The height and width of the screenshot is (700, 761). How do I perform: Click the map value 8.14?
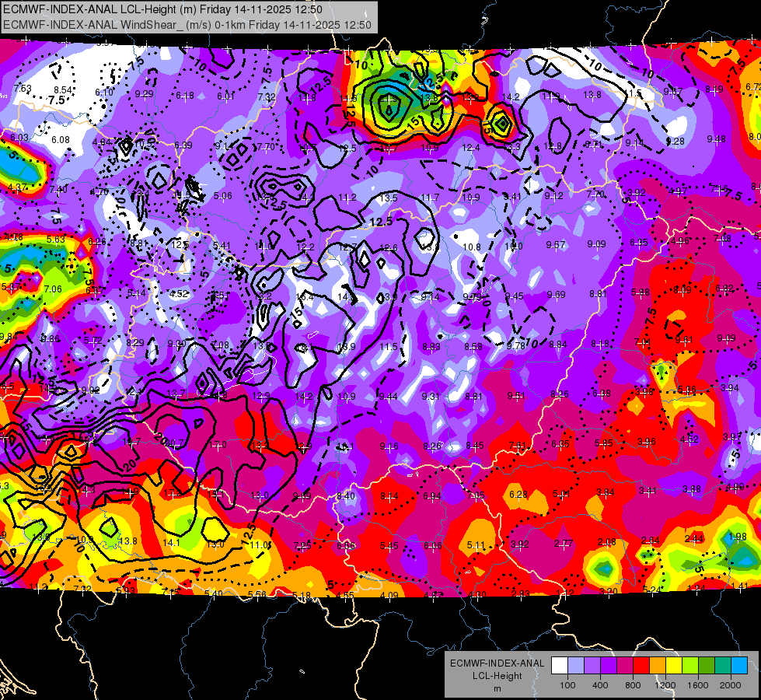coord(389,496)
